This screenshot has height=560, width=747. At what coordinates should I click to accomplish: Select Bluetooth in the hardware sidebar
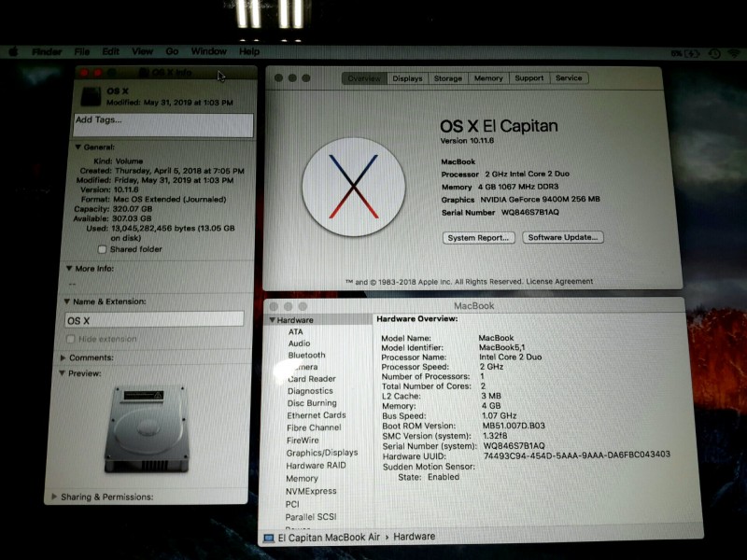click(x=306, y=356)
